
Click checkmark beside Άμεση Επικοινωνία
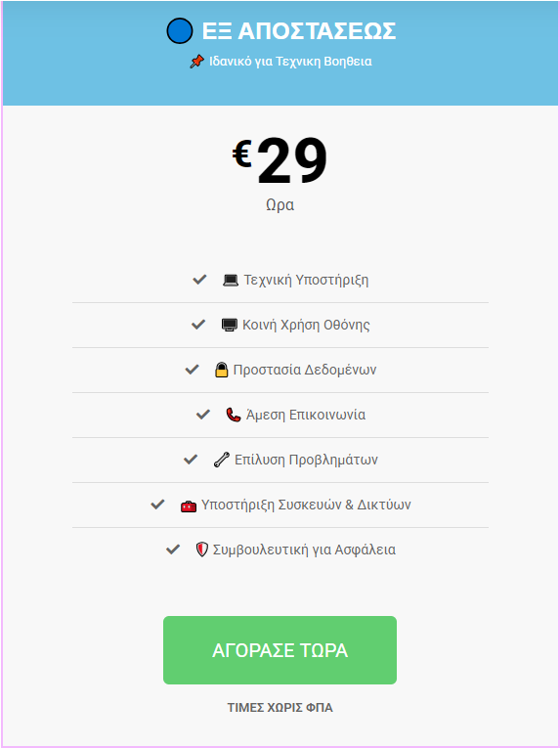(x=203, y=415)
